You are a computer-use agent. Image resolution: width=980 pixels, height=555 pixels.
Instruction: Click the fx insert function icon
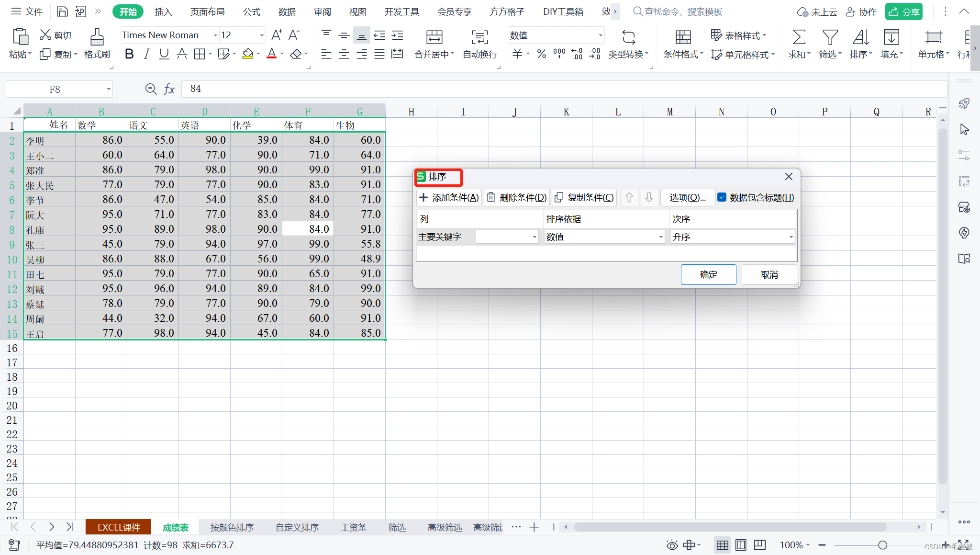click(169, 89)
